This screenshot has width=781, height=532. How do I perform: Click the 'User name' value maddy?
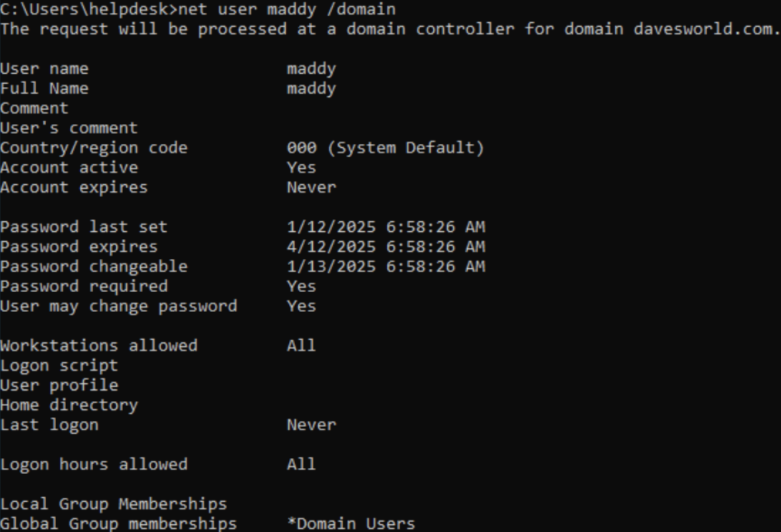(x=311, y=69)
